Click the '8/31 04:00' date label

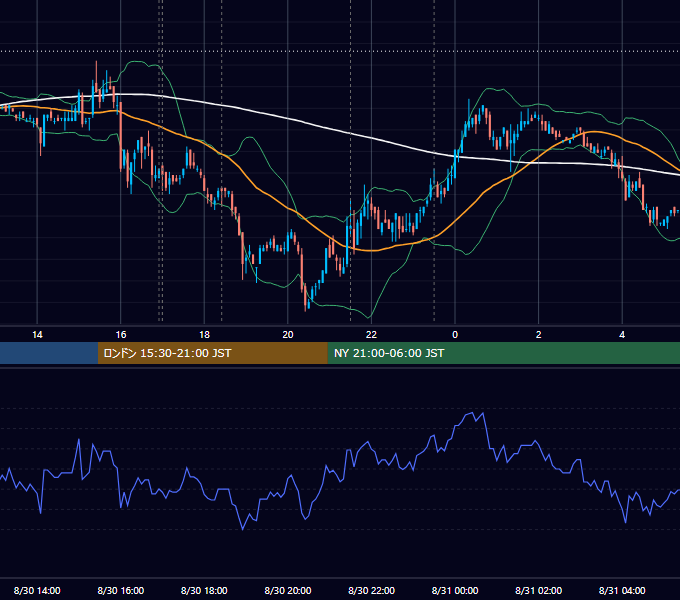pos(622,590)
